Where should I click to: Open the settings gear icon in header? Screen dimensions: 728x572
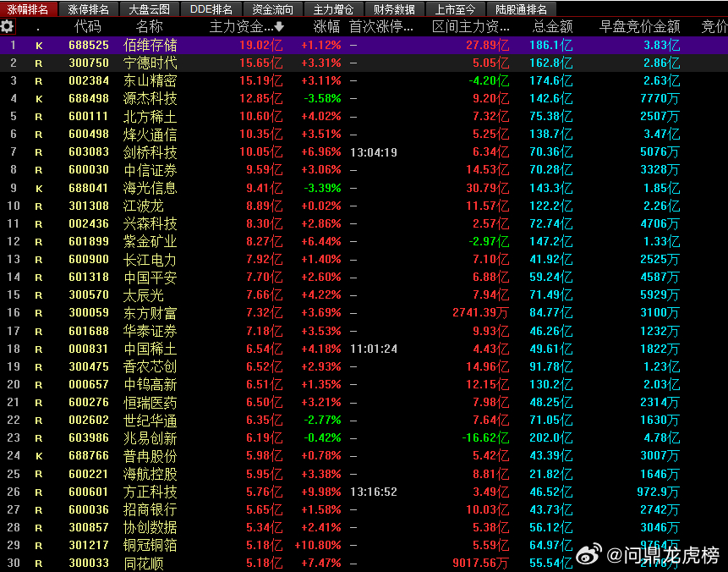point(7,26)
